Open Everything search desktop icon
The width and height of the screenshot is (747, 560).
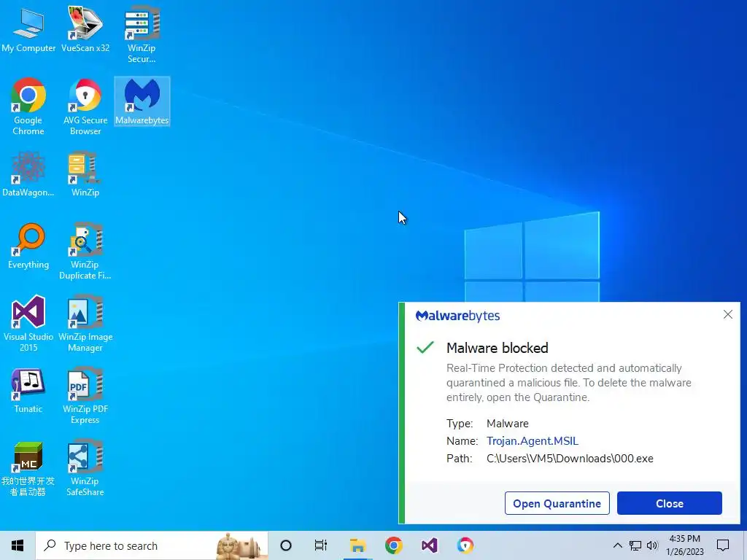[x=28, y=246]
